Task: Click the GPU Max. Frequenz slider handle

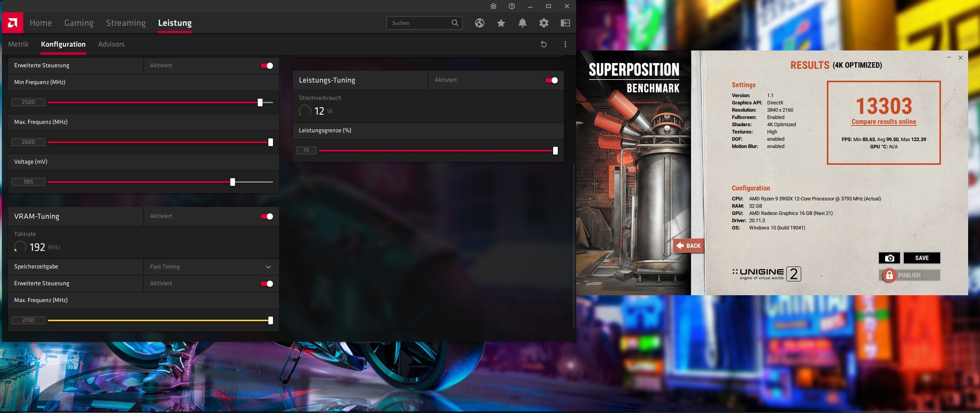Action: tap(271, 142)
